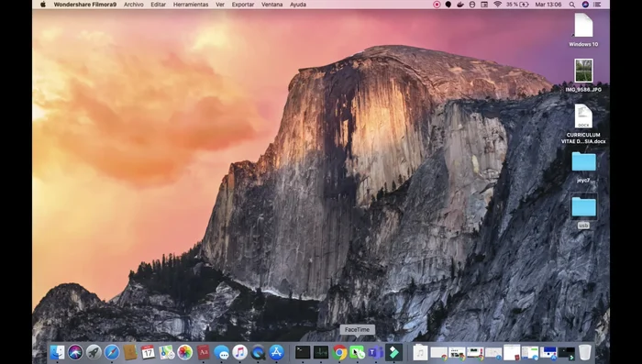Open the Calendar app showing 17
Viewport: 642px width, 364px height.
point(148,352)
